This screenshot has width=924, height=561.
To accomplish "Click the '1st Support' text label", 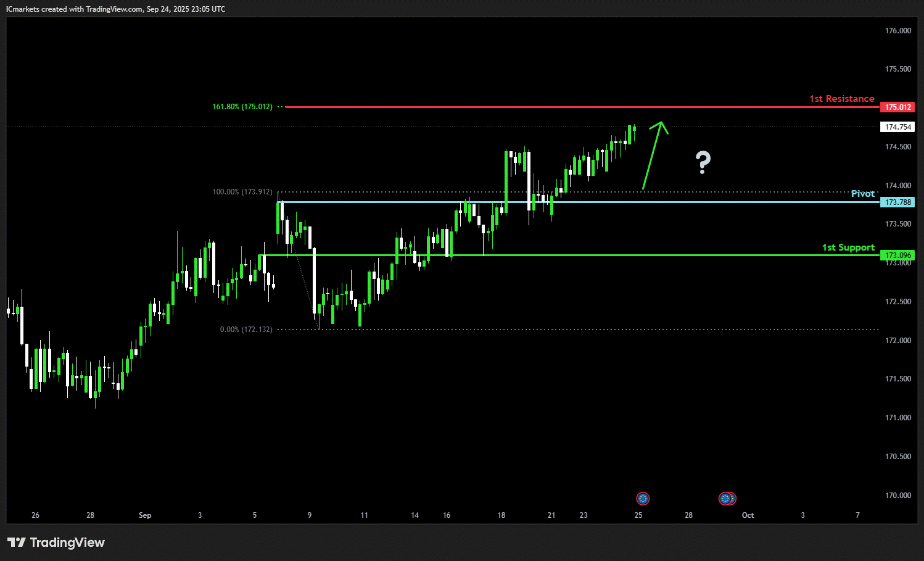I will (848, 247).
